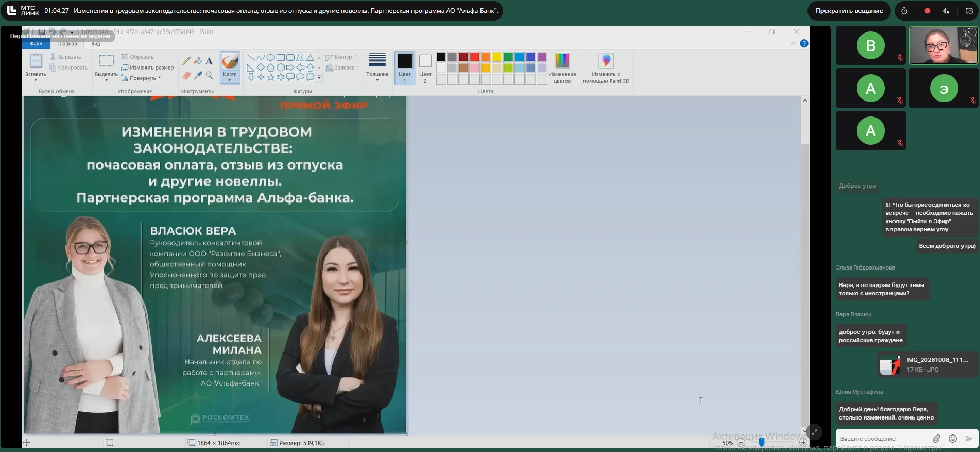
Task: Click Изменить размер in the ribbon
Action: 147,68
